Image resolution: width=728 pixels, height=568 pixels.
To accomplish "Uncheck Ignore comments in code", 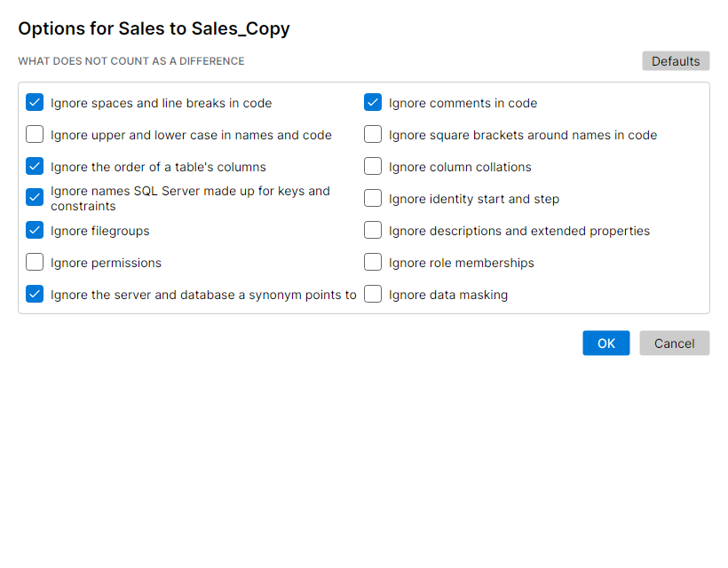I will coord(373,103).
